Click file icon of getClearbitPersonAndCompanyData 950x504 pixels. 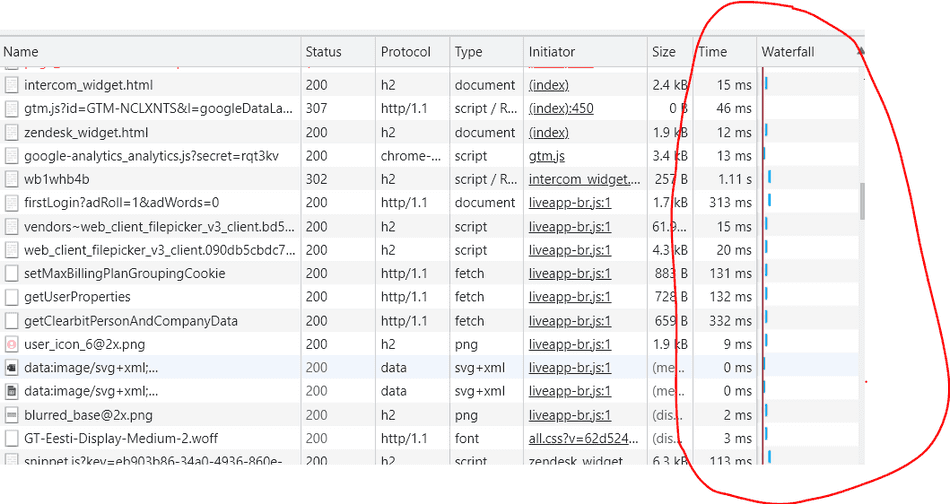pyautogui.click(x=12, y=321)
